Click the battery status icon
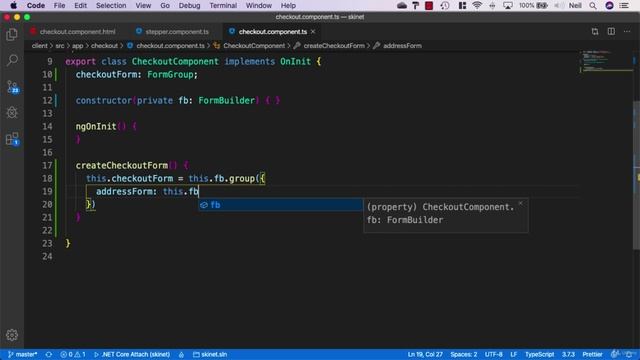This screenshot has height=360, width=640. click(x=542, y=5)
